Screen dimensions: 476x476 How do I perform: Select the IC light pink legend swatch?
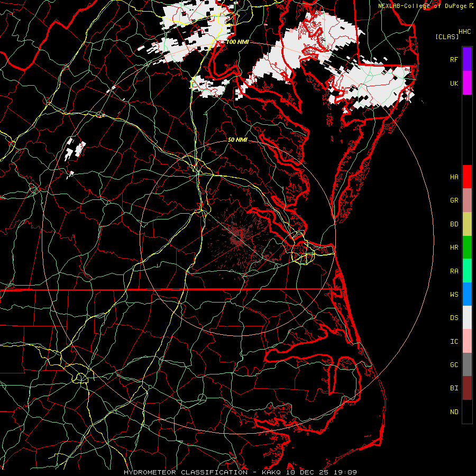pos(467,341)
